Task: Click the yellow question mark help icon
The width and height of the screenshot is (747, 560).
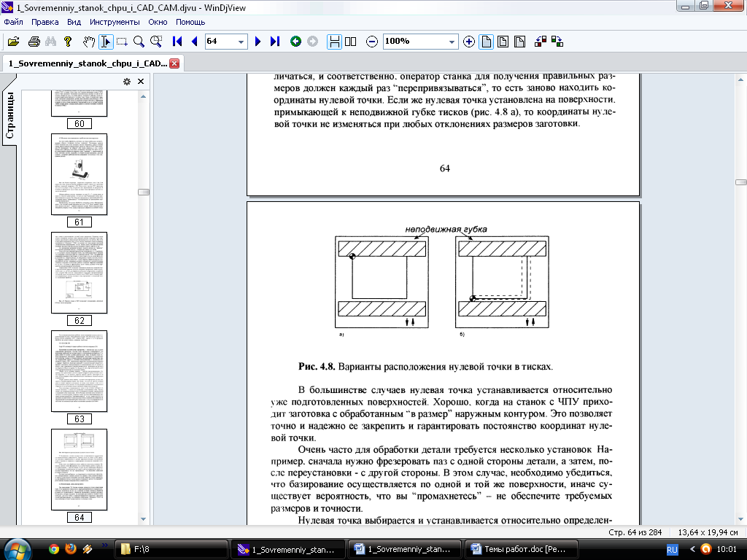Action: pyautogui.click(x=68, y=42)
